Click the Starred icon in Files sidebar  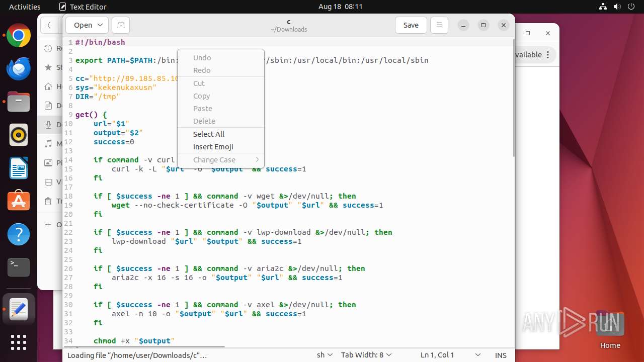48,67
